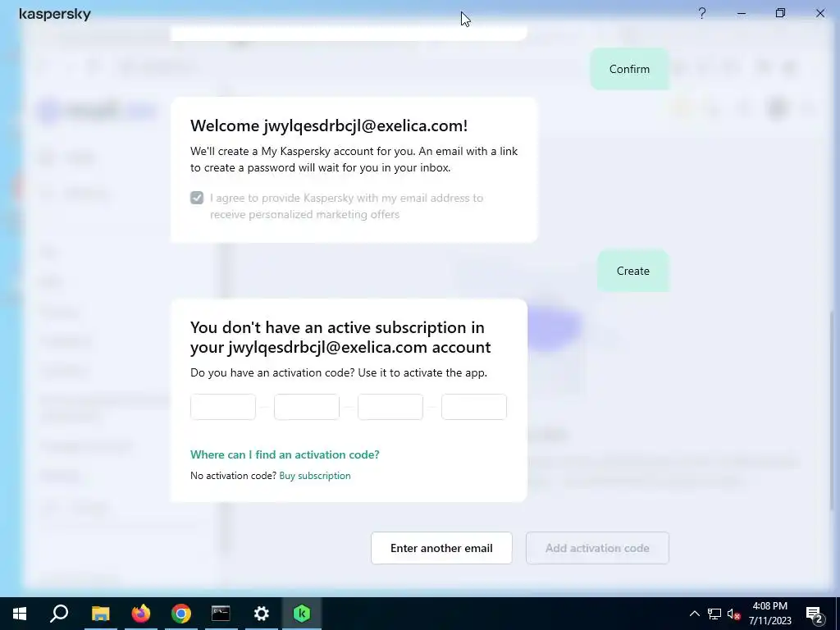Show hidden system tray icons

[694, 614]
